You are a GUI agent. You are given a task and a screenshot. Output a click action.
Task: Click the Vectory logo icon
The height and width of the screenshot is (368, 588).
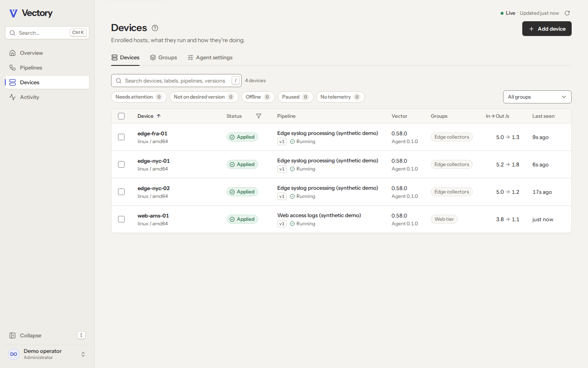coord(13,13)
